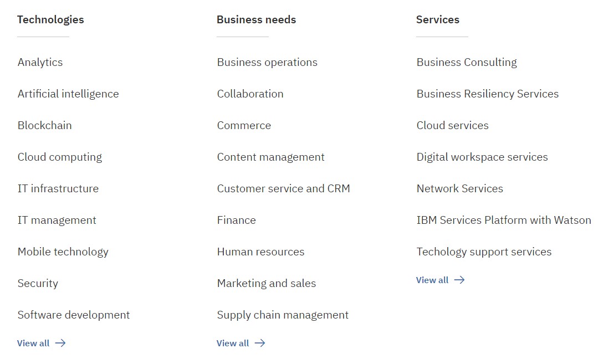
Task: Select Customer service and CRM
Action: coord(283,188)
